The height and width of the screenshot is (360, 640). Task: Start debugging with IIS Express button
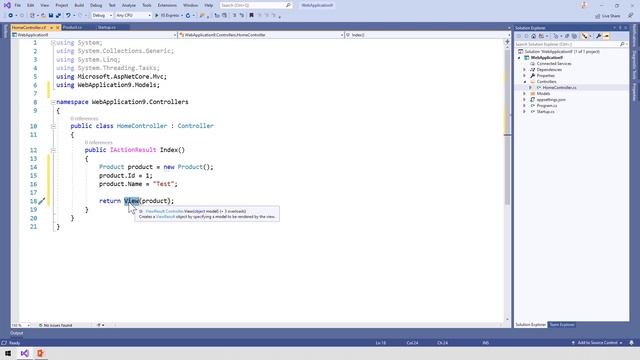coord(168,16)
